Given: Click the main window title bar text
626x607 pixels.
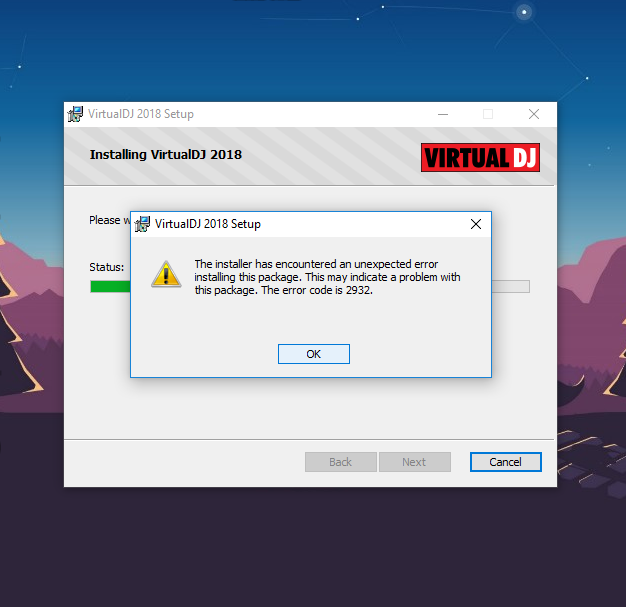Looking at the screenshot, I should (141, 114).
